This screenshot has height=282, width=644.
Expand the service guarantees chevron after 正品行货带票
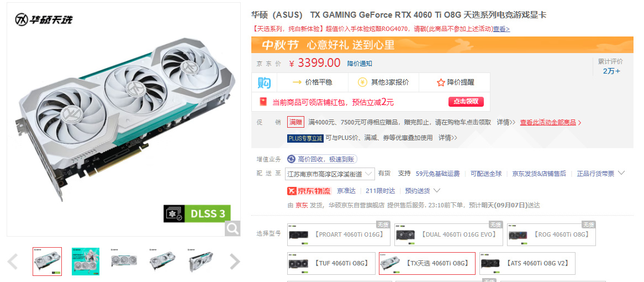[621, 173]
